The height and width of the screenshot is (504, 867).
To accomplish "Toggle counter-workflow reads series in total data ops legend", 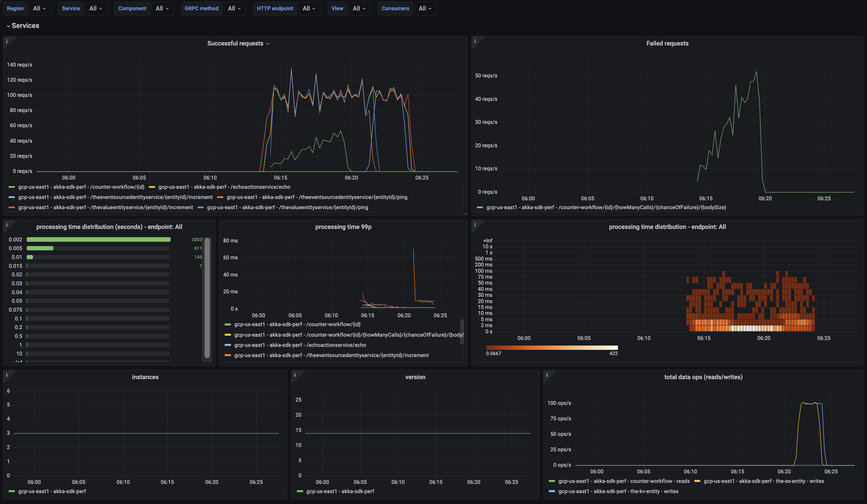I will [x=624, y=481].
